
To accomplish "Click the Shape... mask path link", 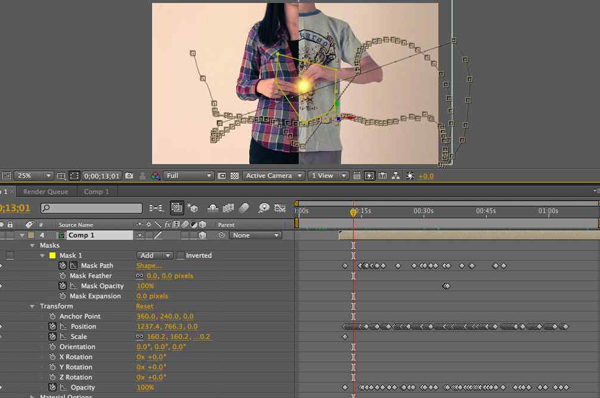I will pyautogui.click(x=149, y=265).
